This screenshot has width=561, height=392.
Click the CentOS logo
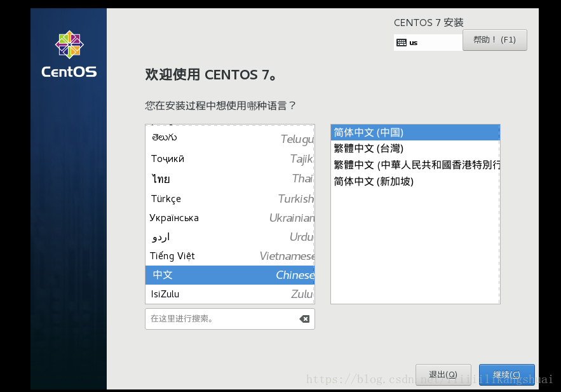69,55
